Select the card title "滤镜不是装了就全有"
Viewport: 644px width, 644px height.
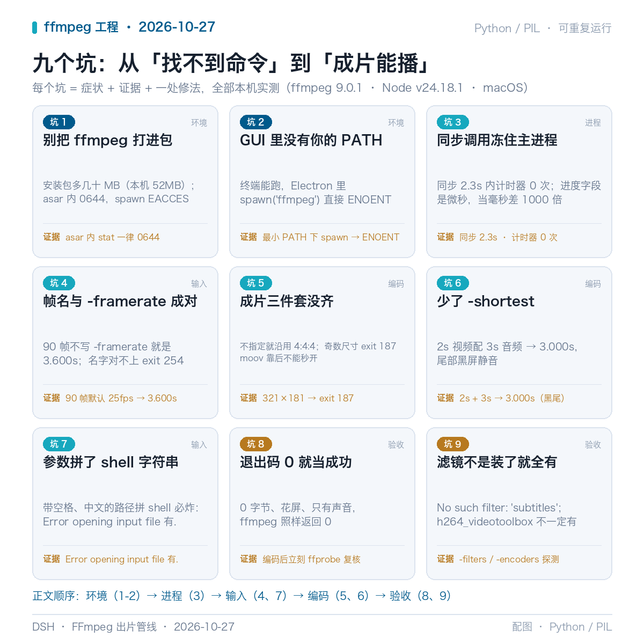click(497, 463)
